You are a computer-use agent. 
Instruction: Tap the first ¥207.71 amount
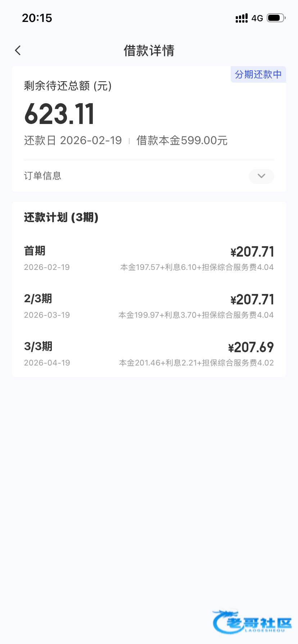point(252,252)
